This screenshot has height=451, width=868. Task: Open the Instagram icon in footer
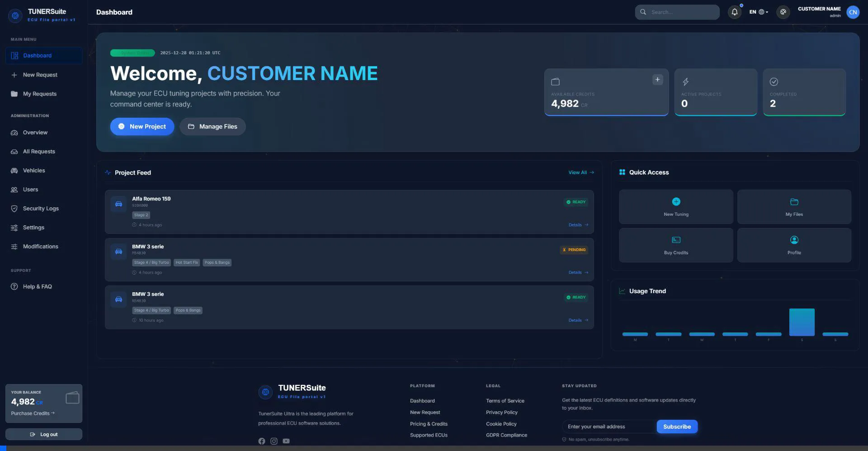click(274, 441)
